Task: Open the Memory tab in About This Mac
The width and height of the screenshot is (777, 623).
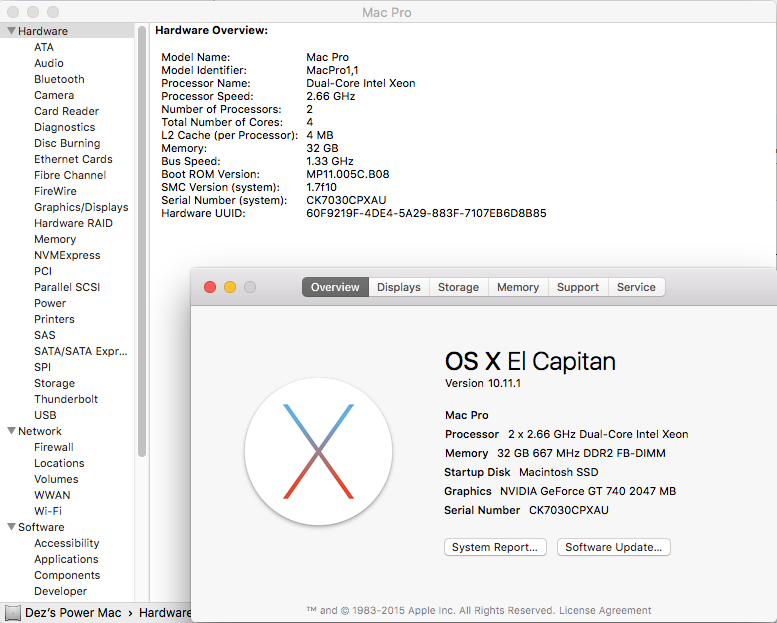Action: click(518, 287)
